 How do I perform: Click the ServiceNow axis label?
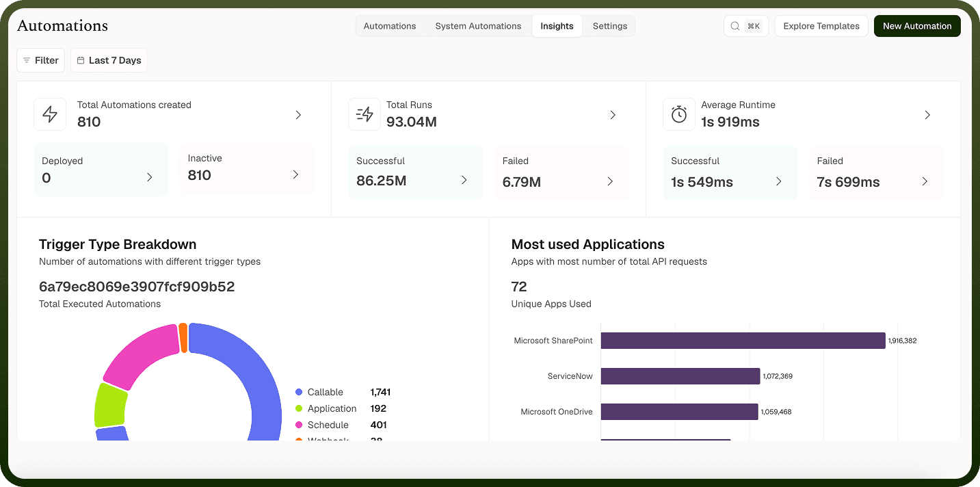pos(570,376)
